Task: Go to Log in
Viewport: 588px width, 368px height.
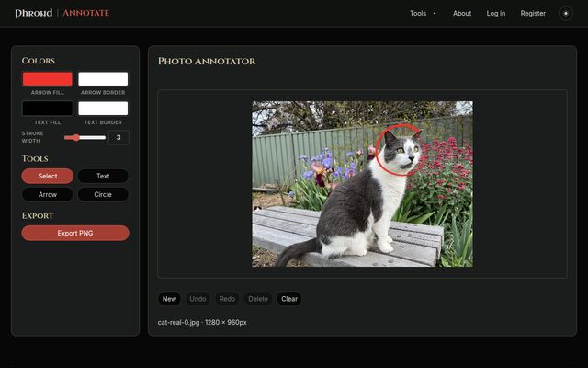Action: click(496, 14)
